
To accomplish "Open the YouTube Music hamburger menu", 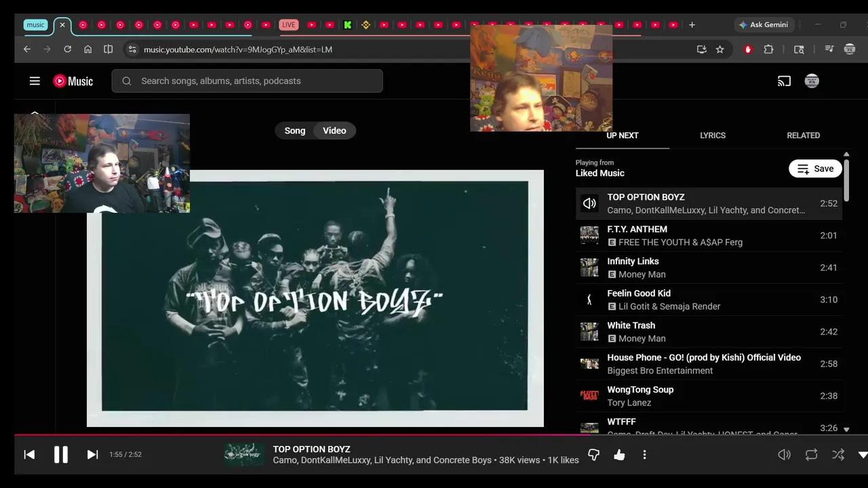I will [x=35, y=81].
